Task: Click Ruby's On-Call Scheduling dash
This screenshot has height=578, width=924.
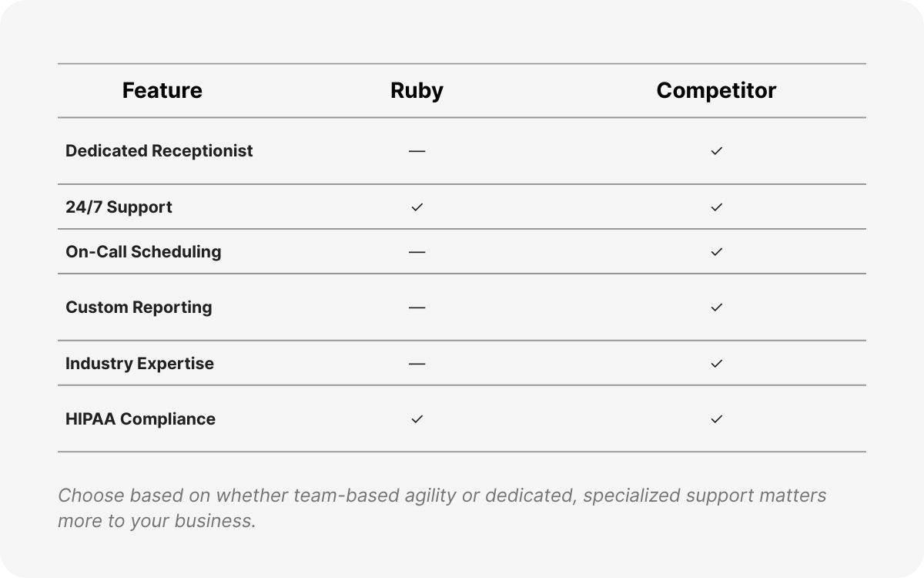Action: pos(417,252)
